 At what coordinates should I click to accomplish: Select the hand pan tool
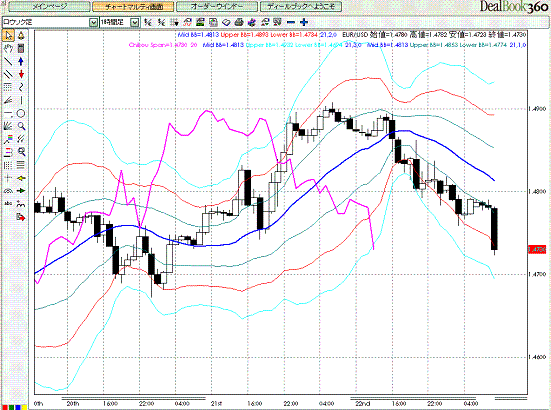8,48
